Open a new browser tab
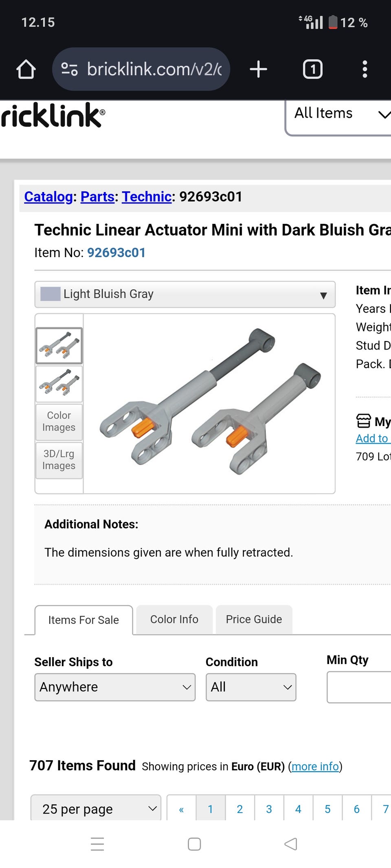The width and height of the screenshot is (391, 868). (x=258, y=69)
